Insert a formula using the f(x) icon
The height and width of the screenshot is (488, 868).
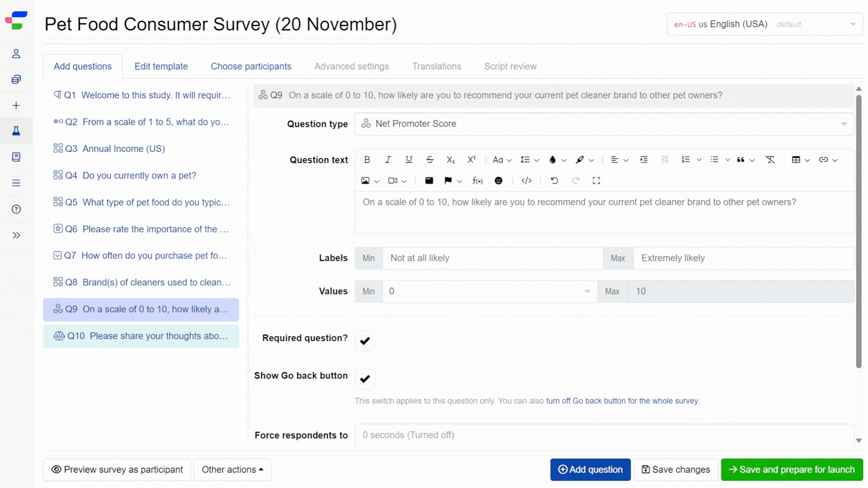click(x=477, y=180)
